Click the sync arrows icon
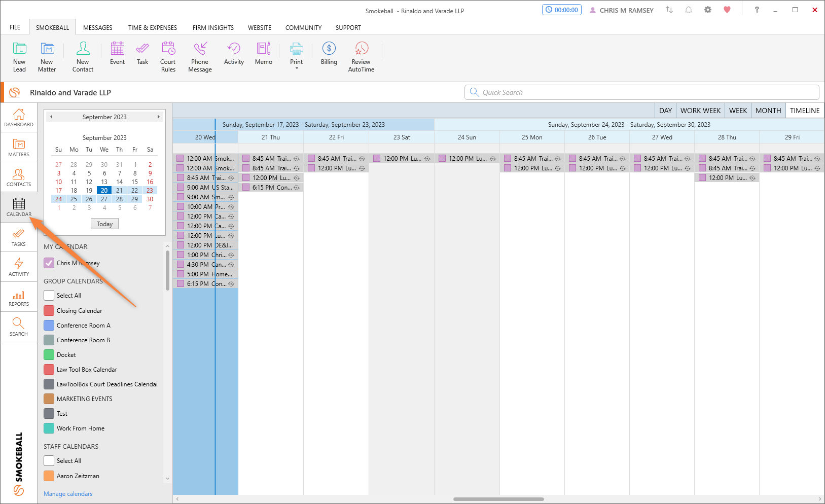This screenshot has height=504, width=825. coord(669,10)
